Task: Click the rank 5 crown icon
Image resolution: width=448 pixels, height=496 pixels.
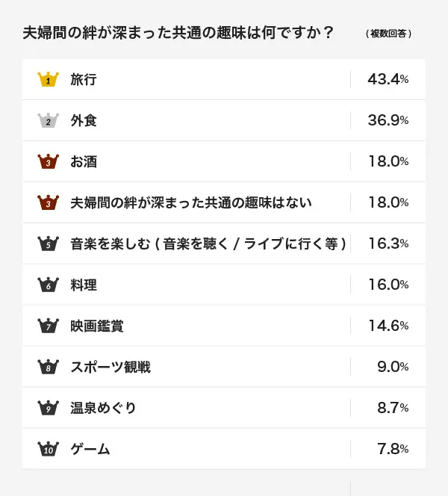Action: tap(48, 244)
